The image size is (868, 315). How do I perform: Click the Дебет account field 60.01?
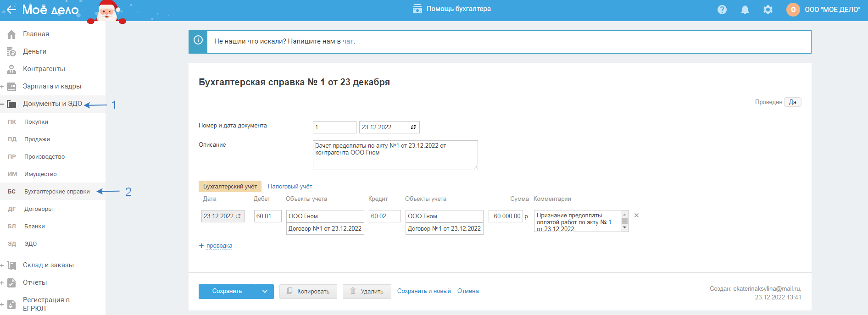268,216
